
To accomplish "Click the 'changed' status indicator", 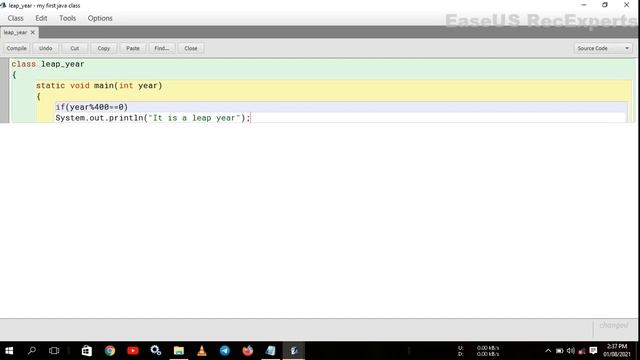I will [614, 325].
